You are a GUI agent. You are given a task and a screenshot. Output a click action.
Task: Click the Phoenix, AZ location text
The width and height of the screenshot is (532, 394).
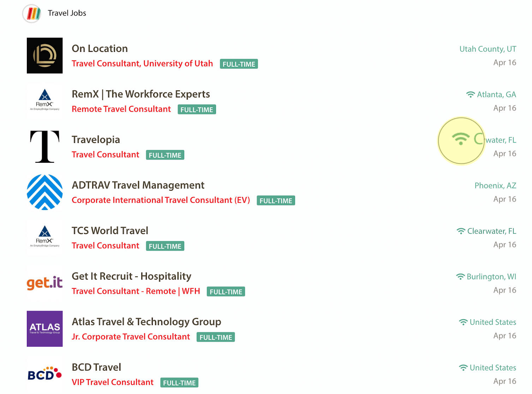tap(495, 186)
